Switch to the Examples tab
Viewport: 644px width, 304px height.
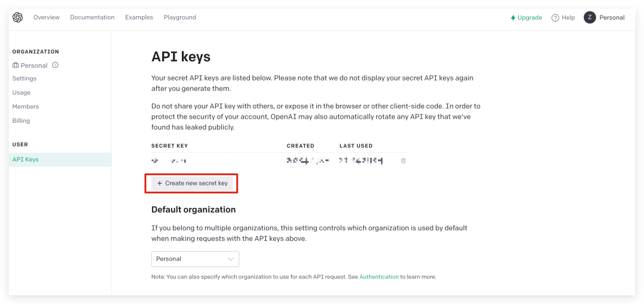(139, 17)
